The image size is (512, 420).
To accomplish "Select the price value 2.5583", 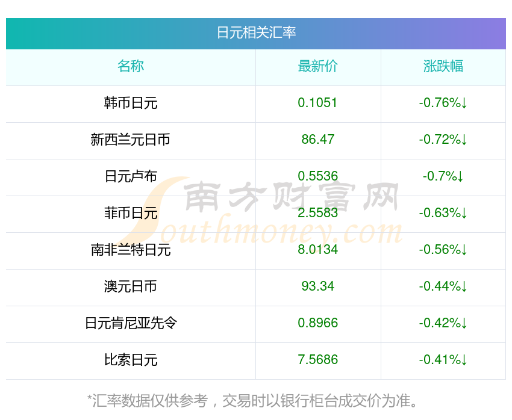I will (317, 213).
